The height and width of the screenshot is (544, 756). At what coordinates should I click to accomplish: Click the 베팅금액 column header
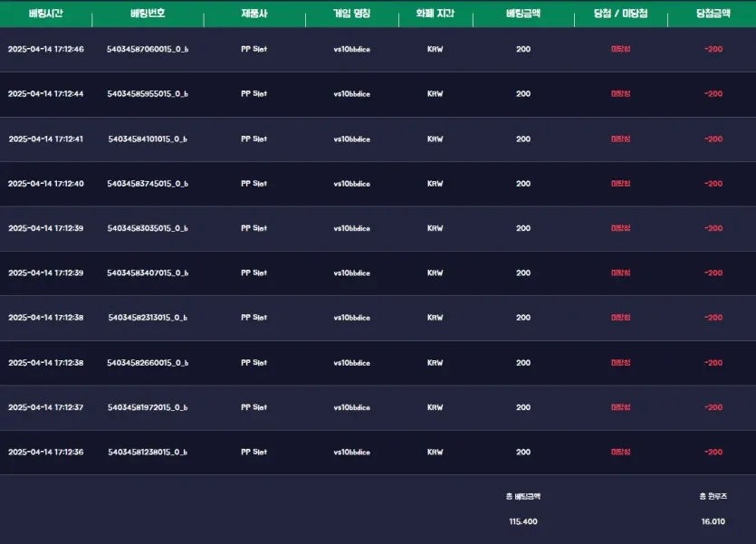tap(523, 14)
